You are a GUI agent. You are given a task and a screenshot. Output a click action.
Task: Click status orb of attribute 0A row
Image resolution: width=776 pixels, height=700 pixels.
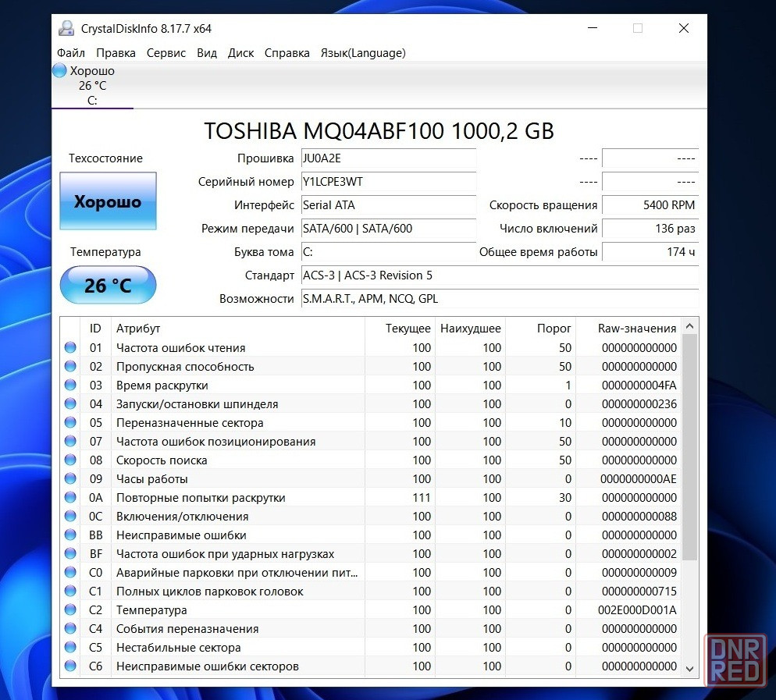tap(70, 497)
